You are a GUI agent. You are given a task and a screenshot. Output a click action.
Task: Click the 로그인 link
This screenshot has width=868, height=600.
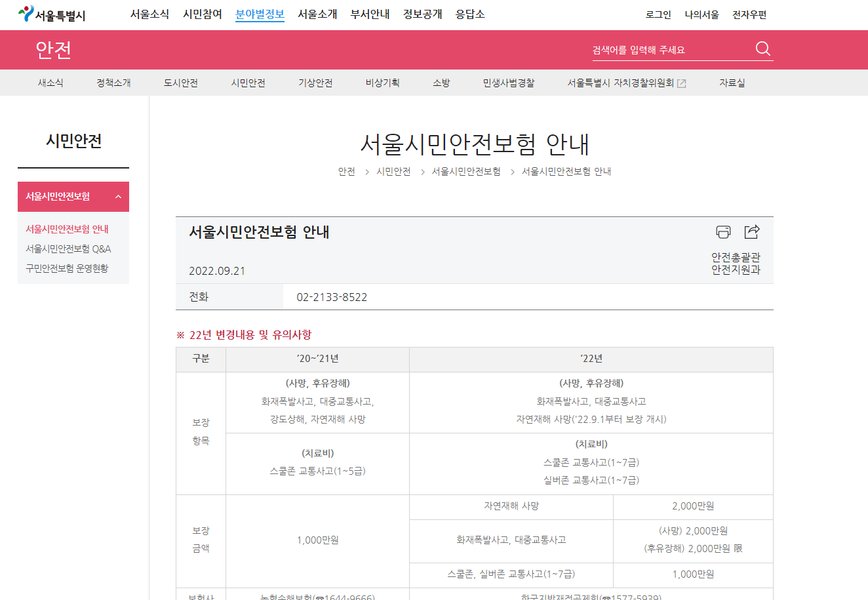[x=658, y=14]
